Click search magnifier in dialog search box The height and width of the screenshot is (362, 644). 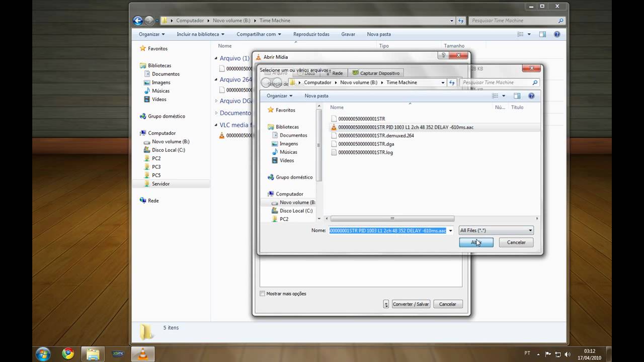pyautogui.click(x=535, y=82)
